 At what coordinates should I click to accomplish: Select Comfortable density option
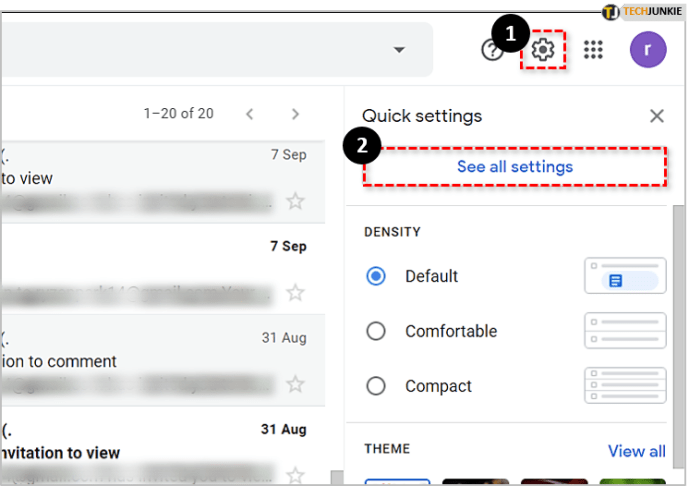tap(376, 331)
